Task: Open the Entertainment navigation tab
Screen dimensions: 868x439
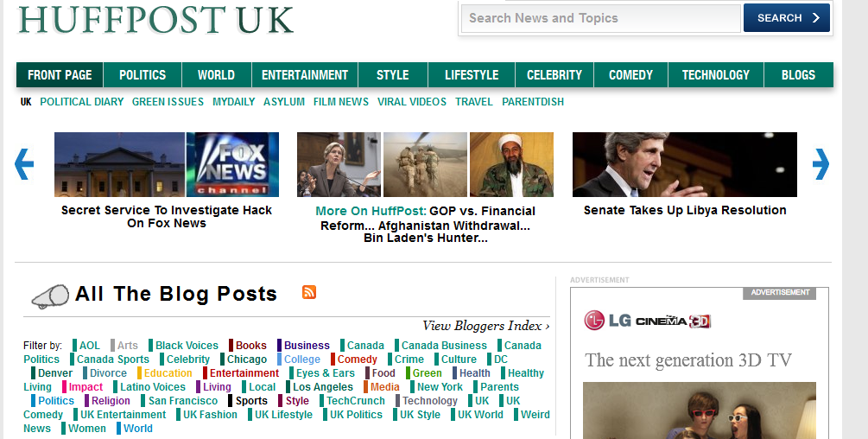Action: [305, 74]
